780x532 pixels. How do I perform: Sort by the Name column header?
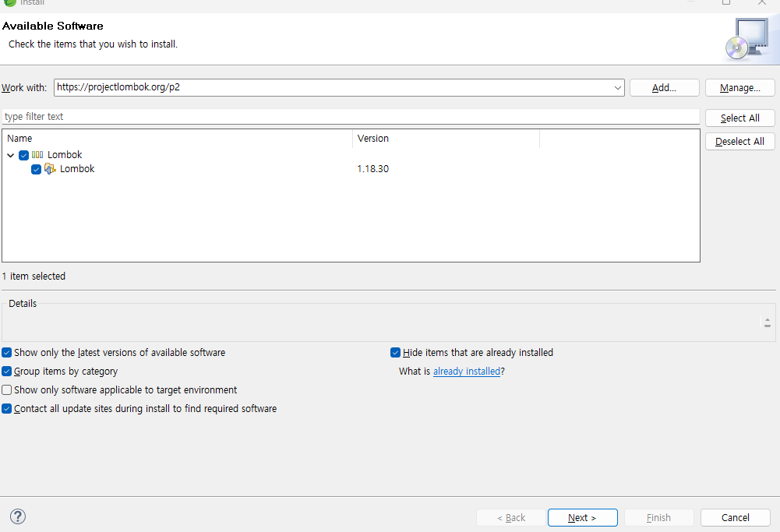(x=178, y=138)
